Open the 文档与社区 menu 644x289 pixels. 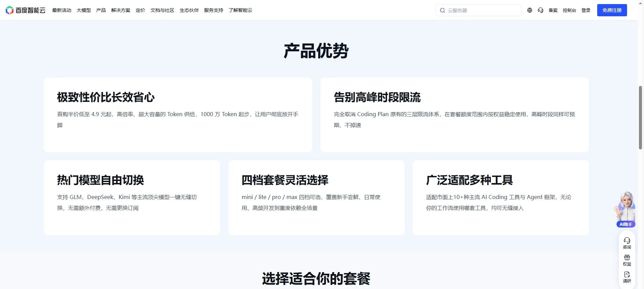(x=162, y=10)
